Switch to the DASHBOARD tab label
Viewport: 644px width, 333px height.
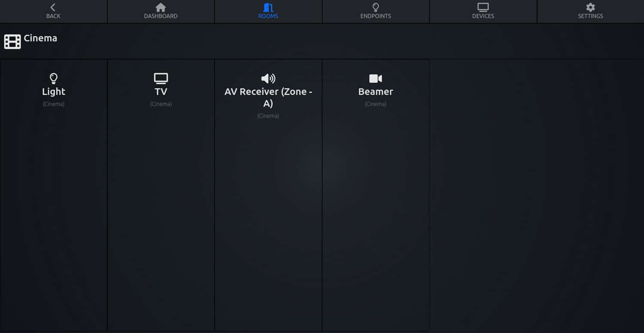coord(161,16)
